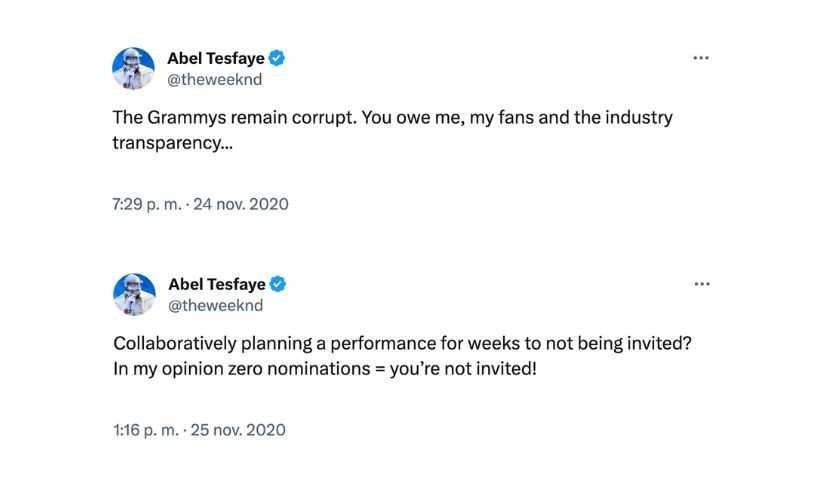This screenshot has height=495, width=825.
Task: Open the first tweet's three-dot menu
Action: [701, 58]
